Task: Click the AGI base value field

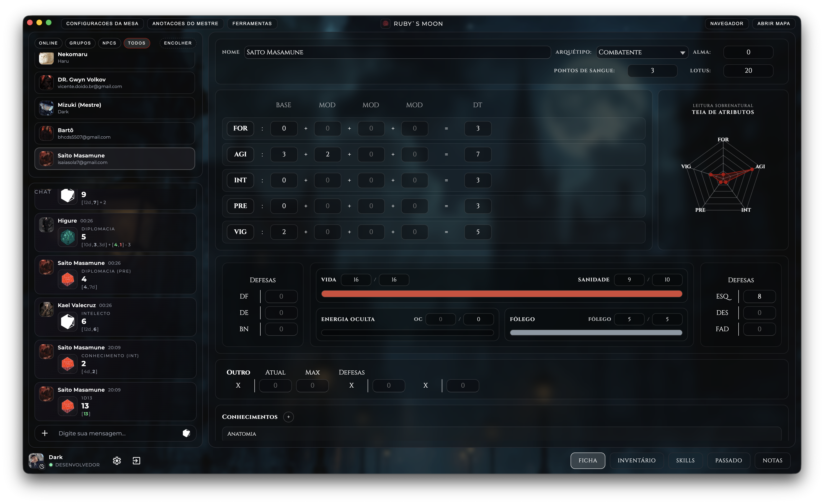Action: point(284,154)
